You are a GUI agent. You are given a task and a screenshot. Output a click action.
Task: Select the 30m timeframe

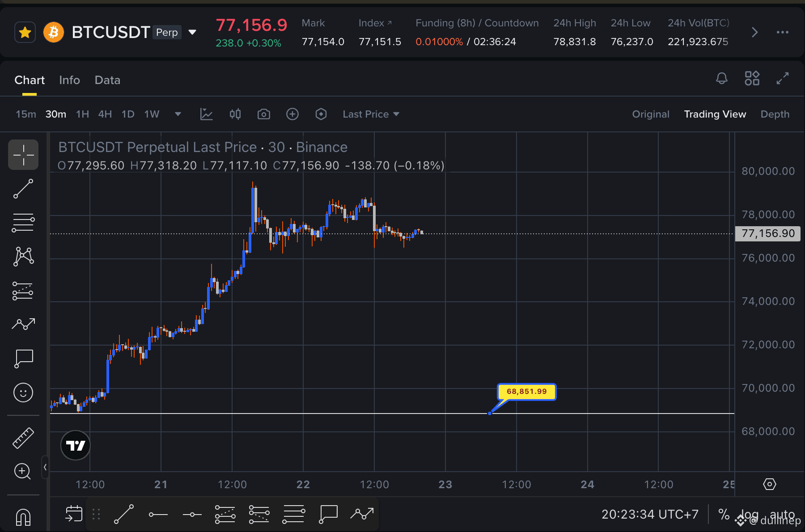pyautogui.click(x=56, y=114)
